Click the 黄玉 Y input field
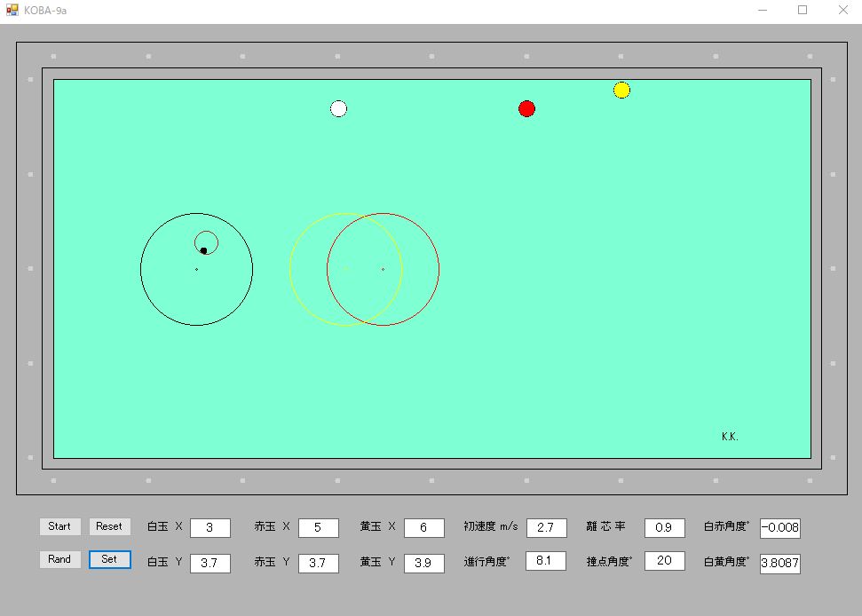The height and width of the screenshot is (616, 862). 423,564
